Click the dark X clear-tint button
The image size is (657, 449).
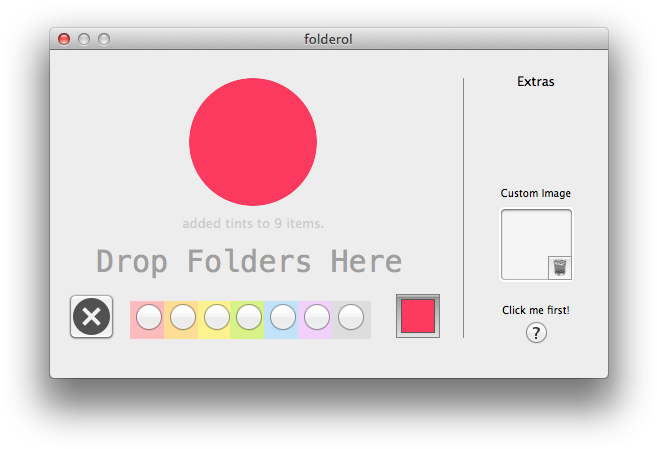pos(91,317)
